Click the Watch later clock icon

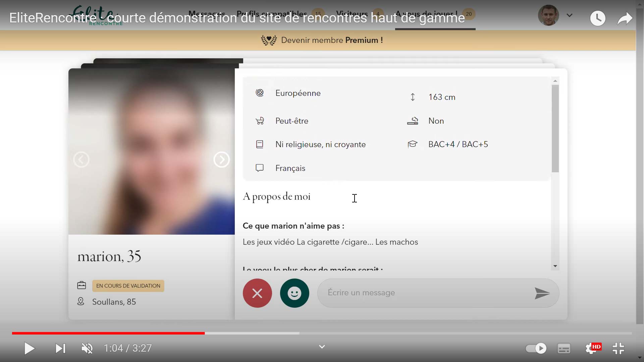[x=598, y=18]
